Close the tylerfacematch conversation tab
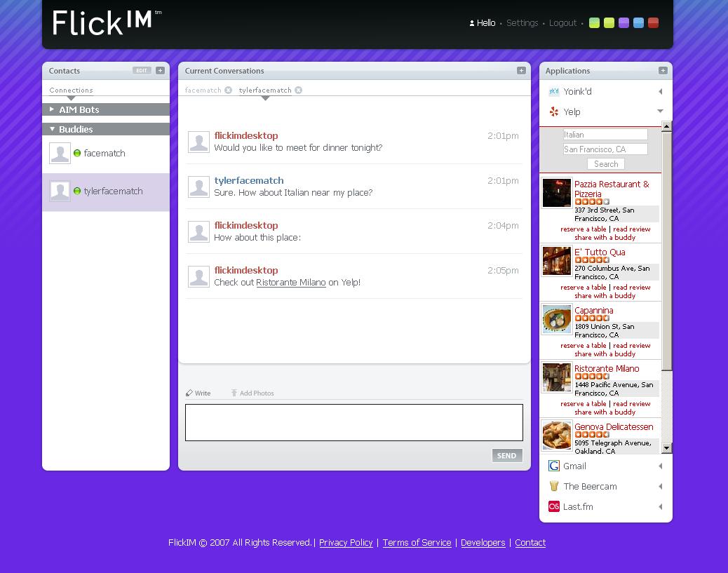 [x=299, y=90]
